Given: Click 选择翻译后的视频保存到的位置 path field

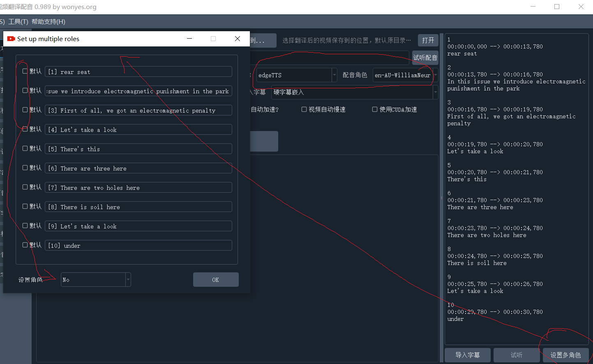Looking at the screenshot, I should point(346,40).
